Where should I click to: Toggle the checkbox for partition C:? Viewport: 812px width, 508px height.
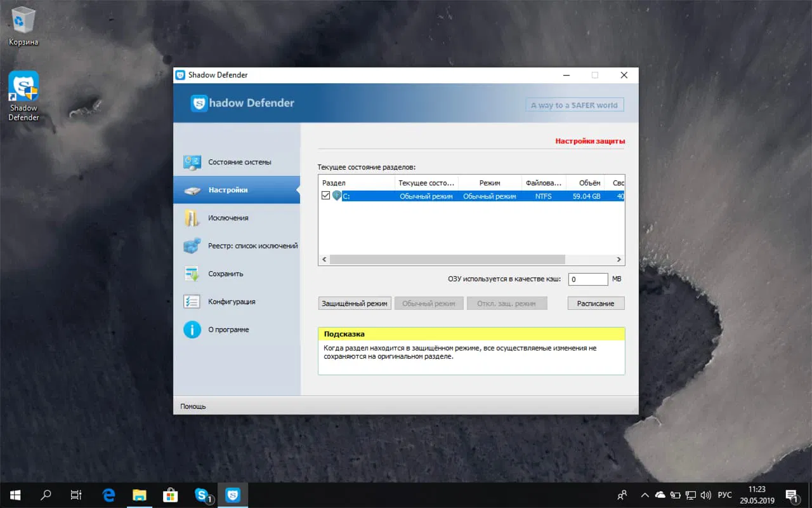click(x=326, y=196)
